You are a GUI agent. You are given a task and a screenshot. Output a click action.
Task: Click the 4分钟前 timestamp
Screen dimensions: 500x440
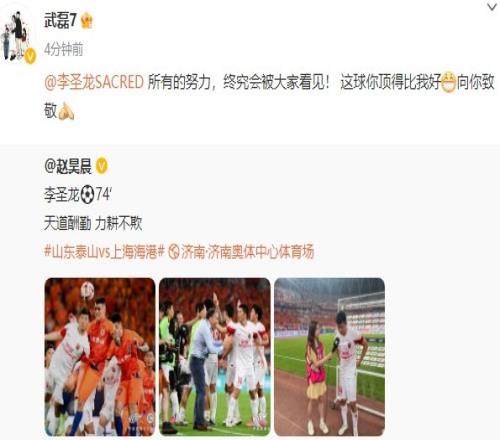coord(63,49)
